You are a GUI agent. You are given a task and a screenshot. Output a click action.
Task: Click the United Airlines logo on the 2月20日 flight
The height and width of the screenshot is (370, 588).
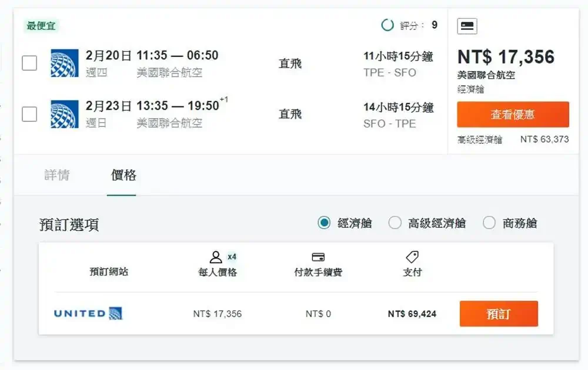(65, 63)
